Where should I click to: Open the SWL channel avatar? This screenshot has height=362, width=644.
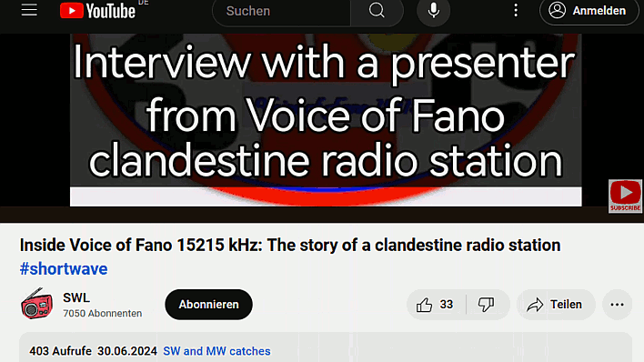(36, 304)
